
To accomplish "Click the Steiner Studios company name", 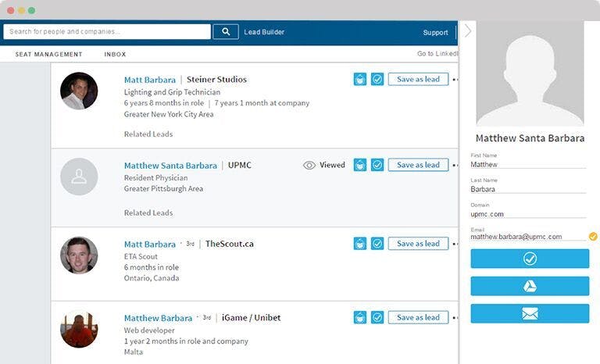I will click(216, 79).
